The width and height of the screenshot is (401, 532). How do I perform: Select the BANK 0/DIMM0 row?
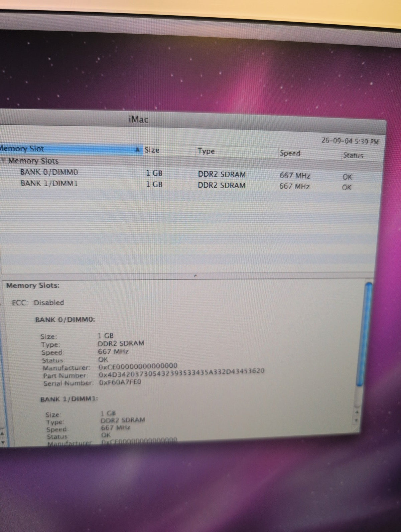(x=191, y=174)
